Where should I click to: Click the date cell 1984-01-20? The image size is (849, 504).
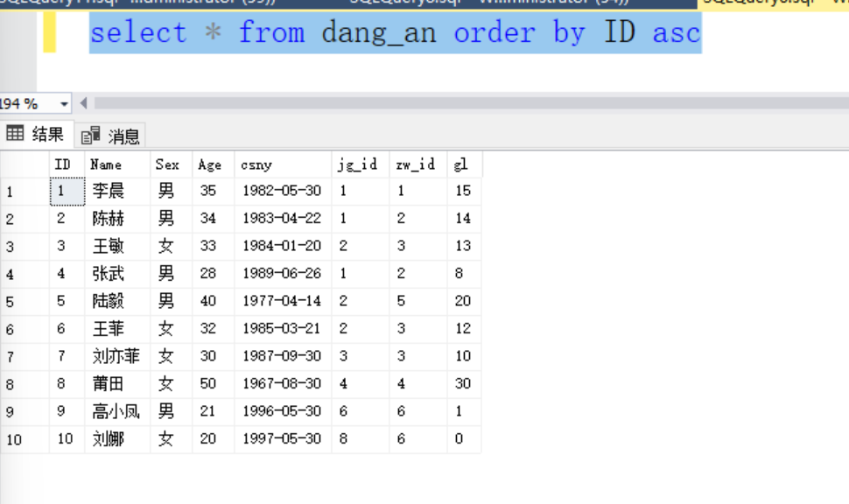point(284,247)
